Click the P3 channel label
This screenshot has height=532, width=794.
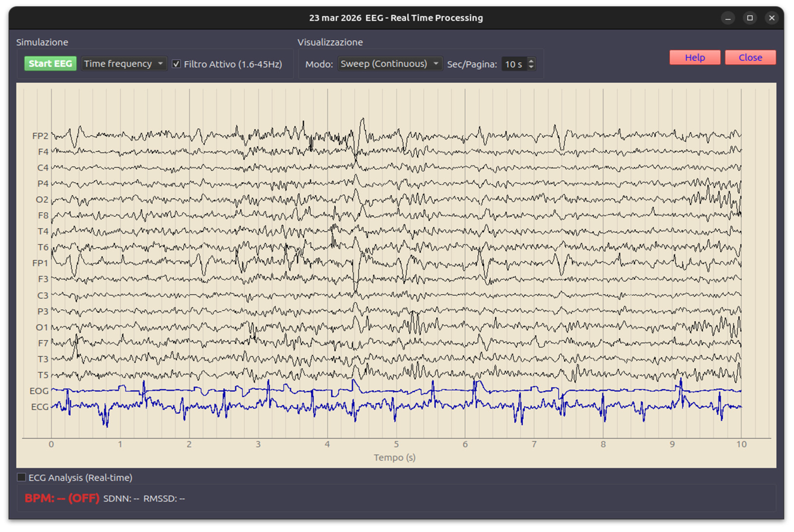[43, 311]
